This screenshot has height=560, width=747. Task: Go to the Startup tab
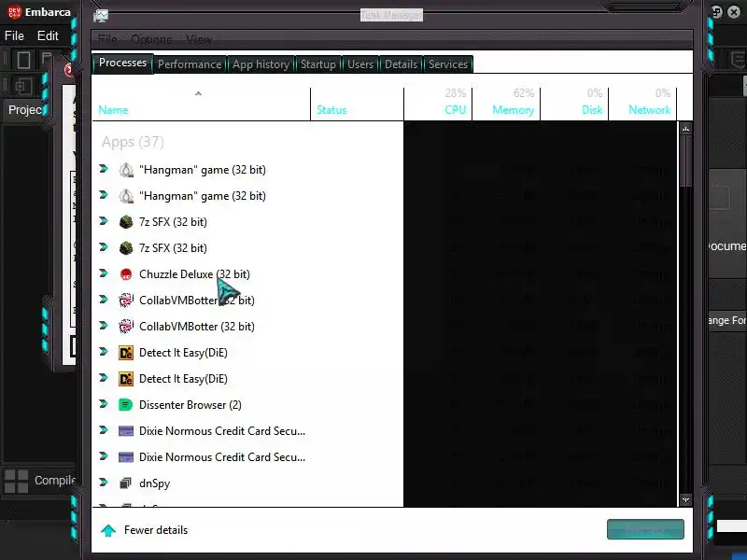coord(317,64)
